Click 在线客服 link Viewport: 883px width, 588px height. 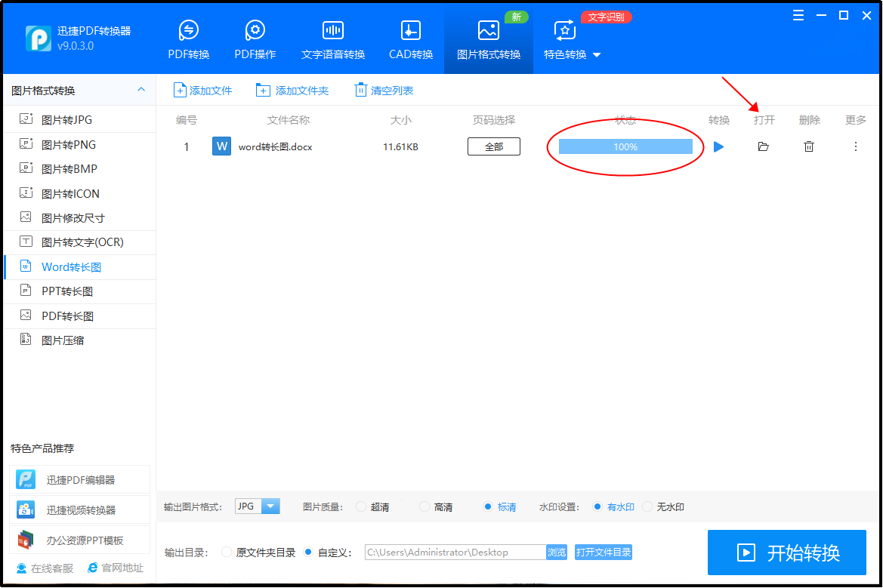[x=45, y=568]
